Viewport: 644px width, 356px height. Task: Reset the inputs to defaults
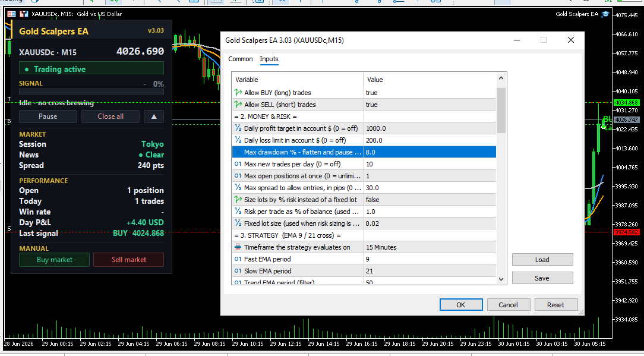[555, 305]
